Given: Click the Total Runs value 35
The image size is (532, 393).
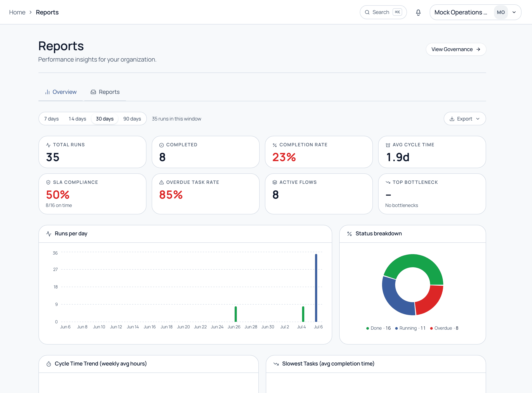Looking at the screenshot, I should [x=53, y=157].
